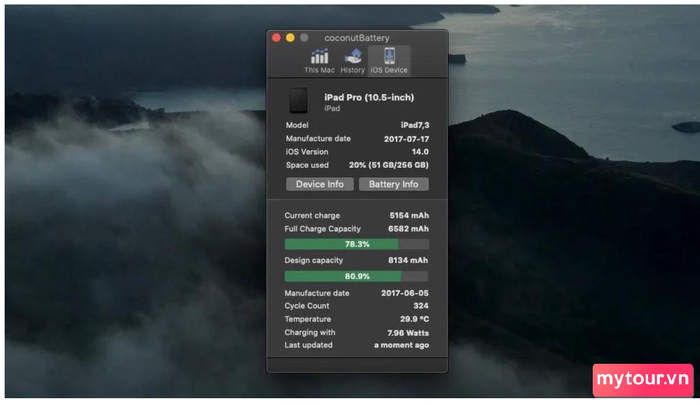
Task: Click the 'a moment ago' last updated value
Action: 401,345
